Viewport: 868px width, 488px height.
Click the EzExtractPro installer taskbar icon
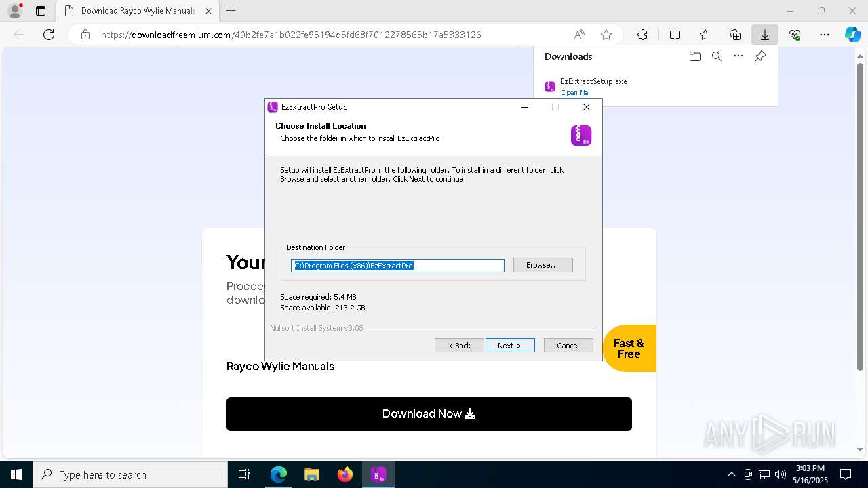point(378,474)
